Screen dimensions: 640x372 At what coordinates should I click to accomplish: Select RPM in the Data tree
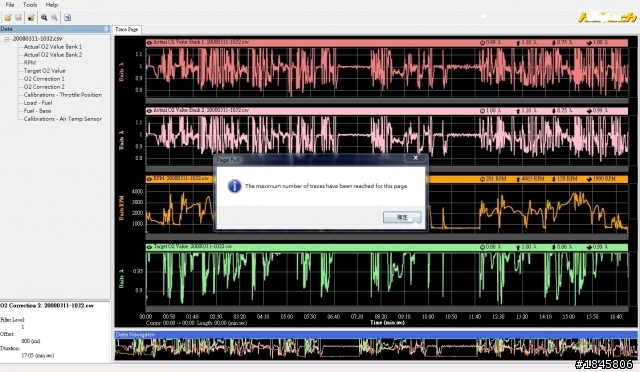click(30, 62)
